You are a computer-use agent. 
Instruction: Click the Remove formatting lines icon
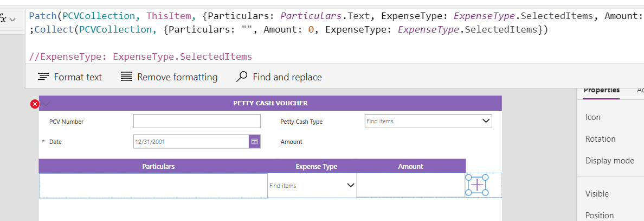pos(126,77)
